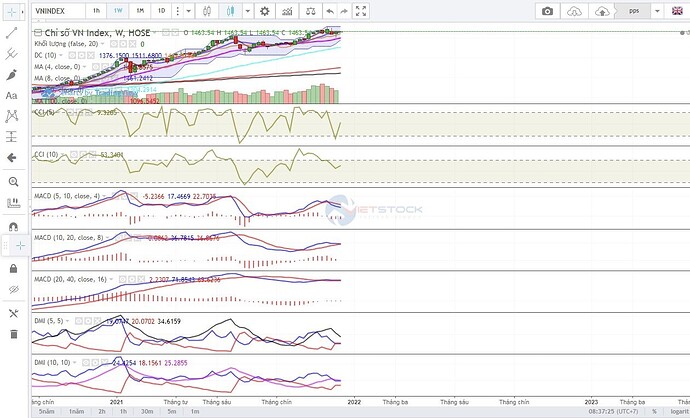Click the compare scales icon
Screen dimensions: 690x418
311,11
